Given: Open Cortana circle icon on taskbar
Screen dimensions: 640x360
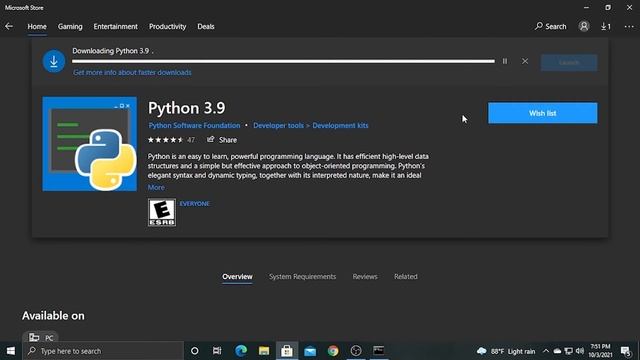Looking at the screenshot, I should point(195,351).
